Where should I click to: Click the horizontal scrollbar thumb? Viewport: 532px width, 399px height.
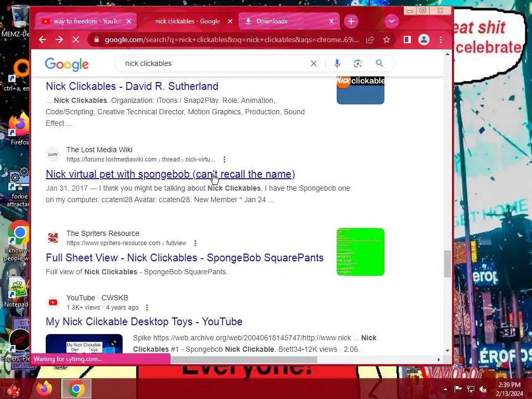244,360
